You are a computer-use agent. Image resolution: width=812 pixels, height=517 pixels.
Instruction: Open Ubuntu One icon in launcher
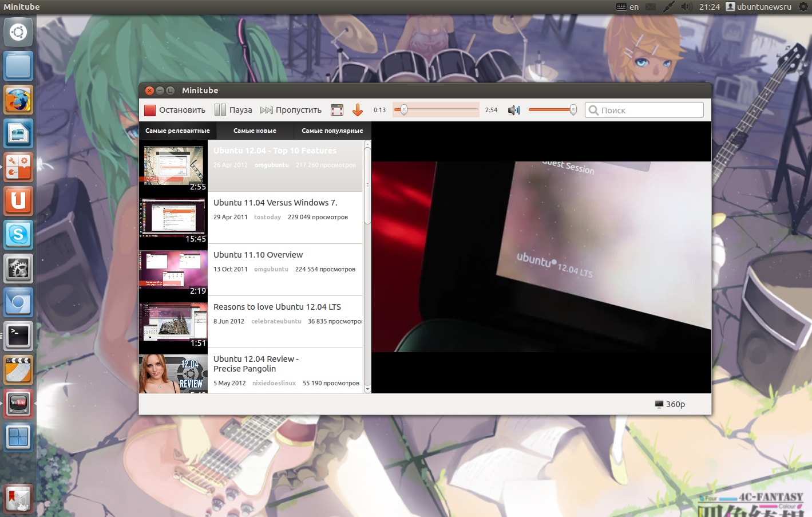click(x=18, y=201)
